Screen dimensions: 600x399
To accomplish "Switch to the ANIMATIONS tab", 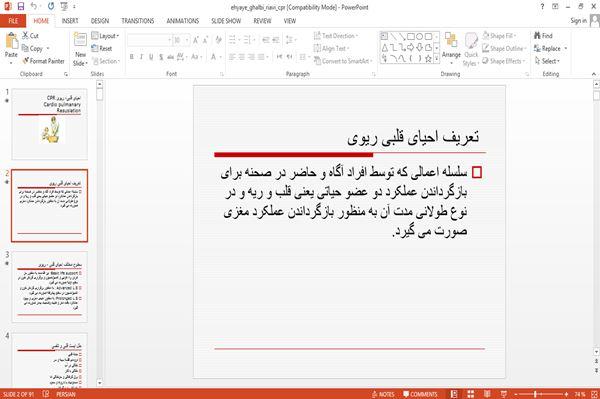I will pyautogui.click(x=183, y=21).
